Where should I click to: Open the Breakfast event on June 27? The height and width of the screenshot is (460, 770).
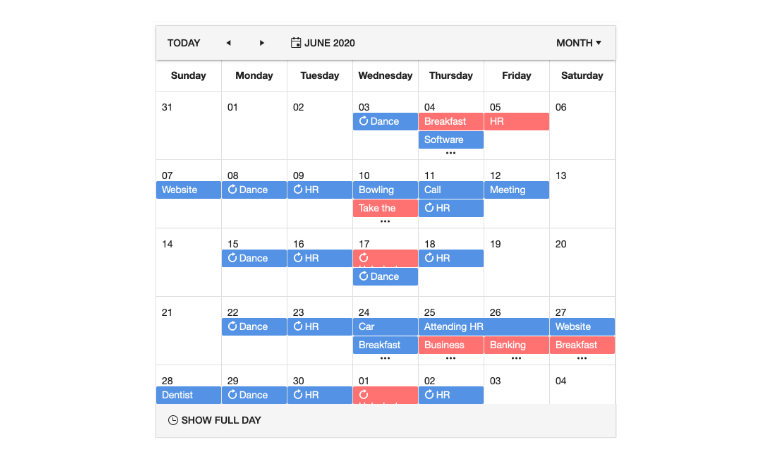tap(582, 345)
